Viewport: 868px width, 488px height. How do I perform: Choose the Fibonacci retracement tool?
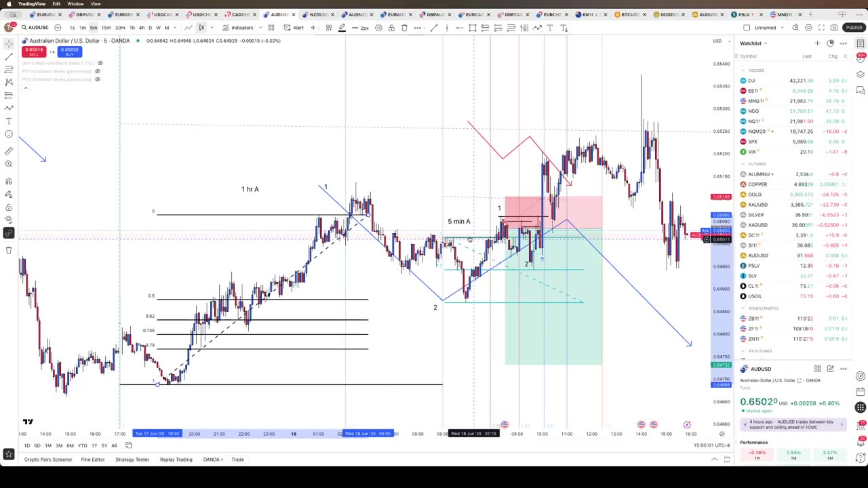click(x=9, y=69)
